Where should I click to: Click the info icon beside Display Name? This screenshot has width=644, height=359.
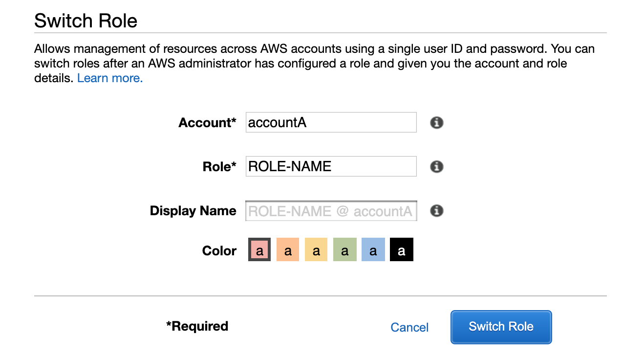coord(436,211)
